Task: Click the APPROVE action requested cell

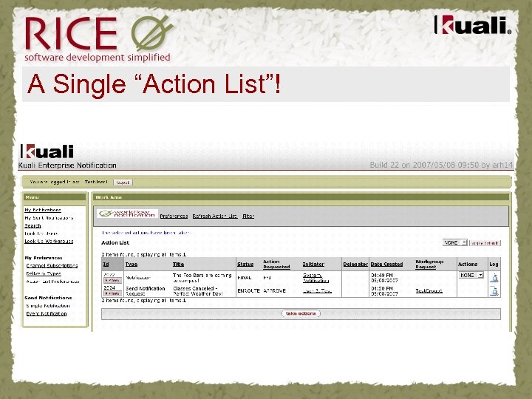Action: point(274,291)
